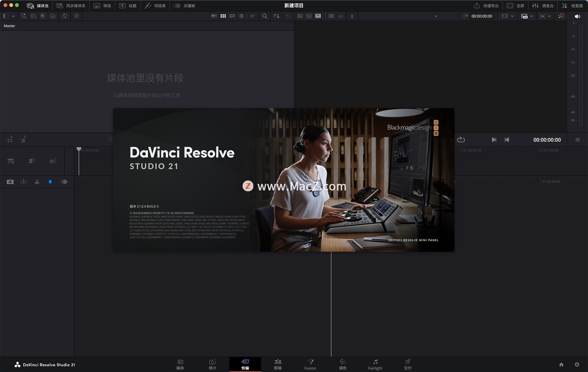The image size is (588, 372).
Task: Switch media pool to filmstrip view
Action: click(x=232, y=16)
